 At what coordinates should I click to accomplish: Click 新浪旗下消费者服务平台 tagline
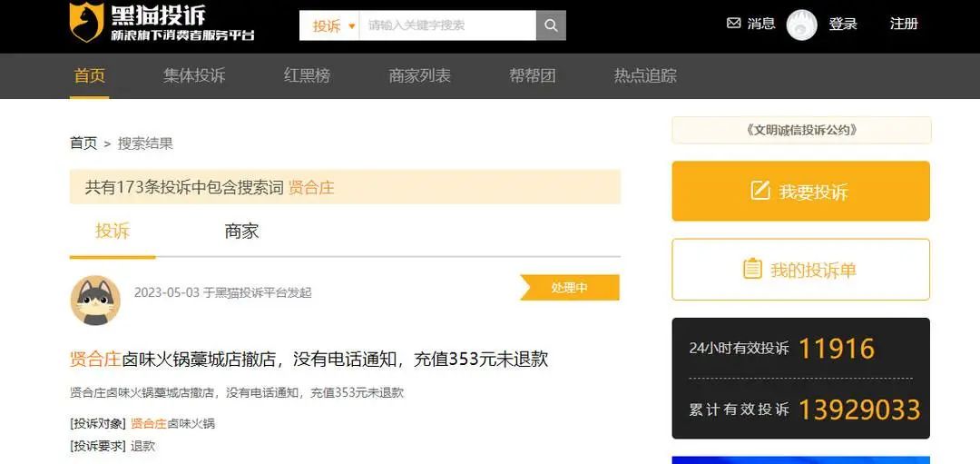(x=182, y=35)
